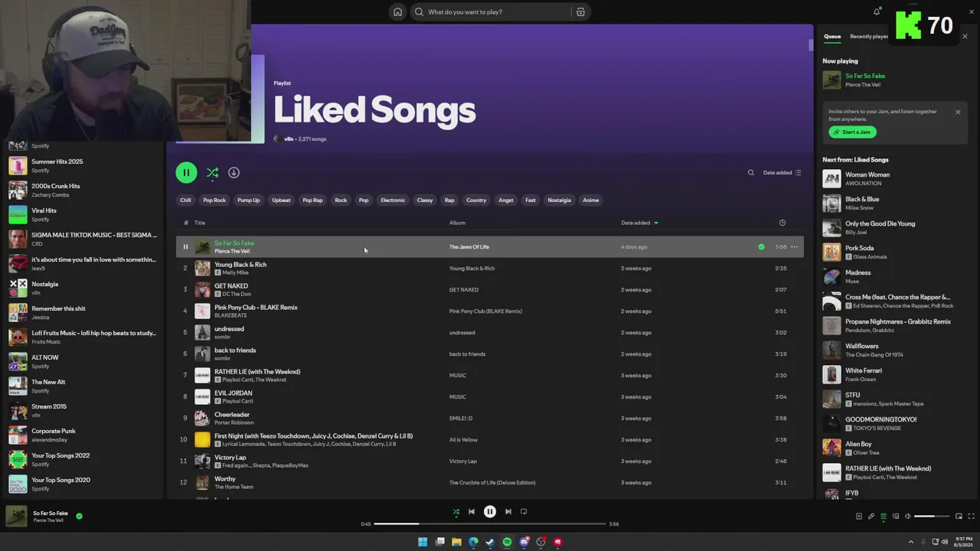Search within Liked Songs playlist

[x=751, y=173]
